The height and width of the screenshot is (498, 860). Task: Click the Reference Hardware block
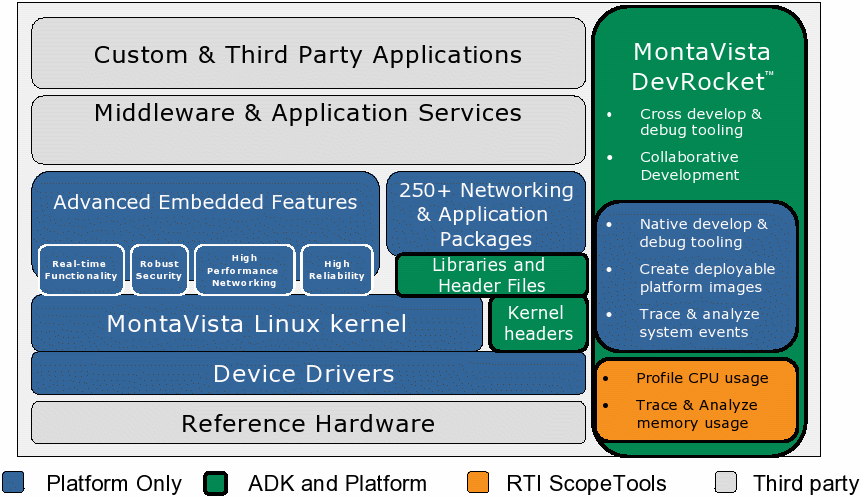pos(308,423)
